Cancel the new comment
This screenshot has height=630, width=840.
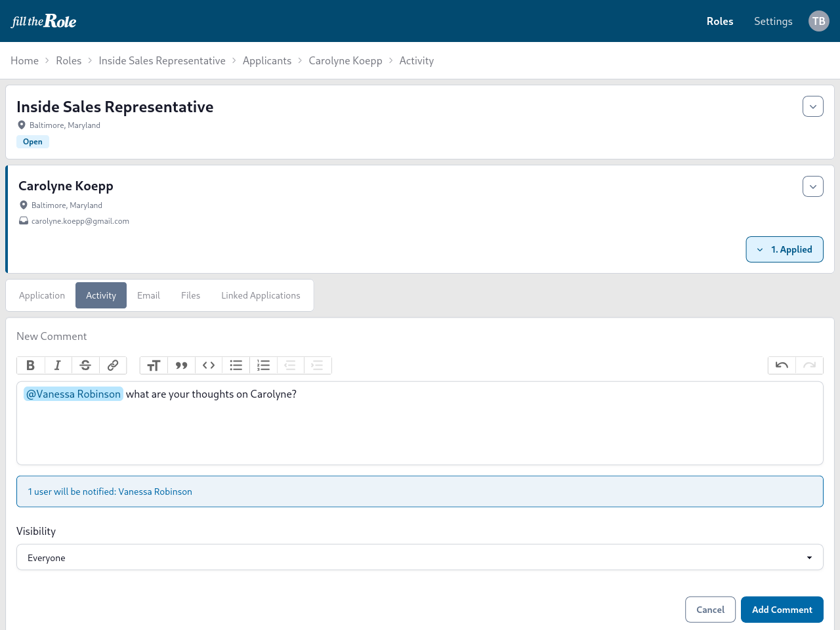710,609
